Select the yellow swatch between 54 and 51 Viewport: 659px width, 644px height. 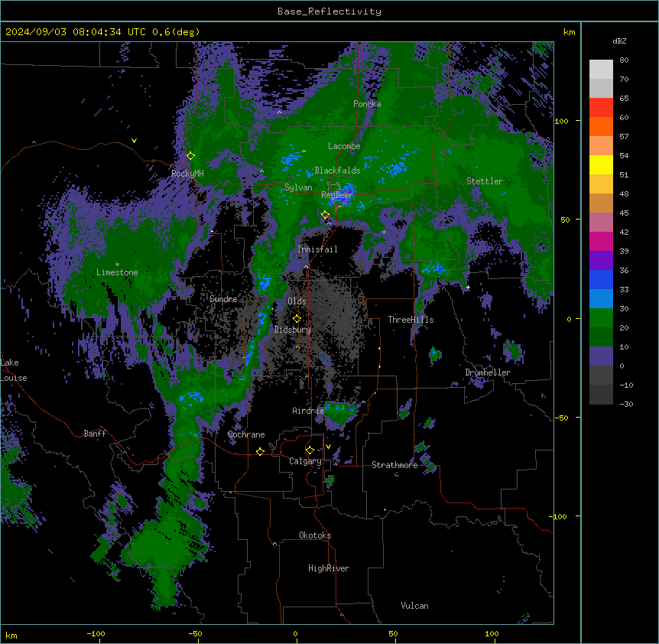click(601, 164)
